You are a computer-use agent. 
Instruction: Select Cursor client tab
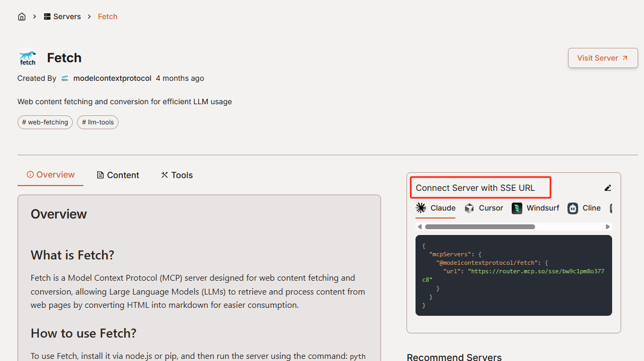click(x=484, y=208)
